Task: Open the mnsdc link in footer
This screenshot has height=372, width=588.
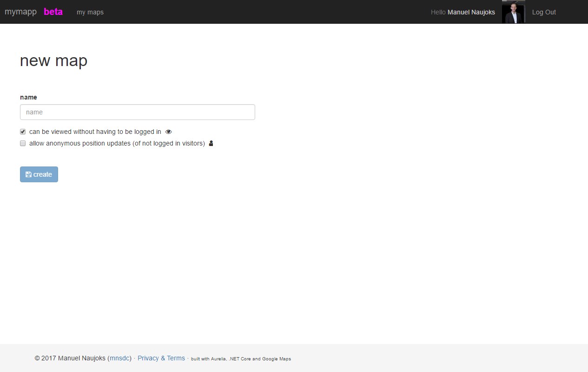Action: 119,358
